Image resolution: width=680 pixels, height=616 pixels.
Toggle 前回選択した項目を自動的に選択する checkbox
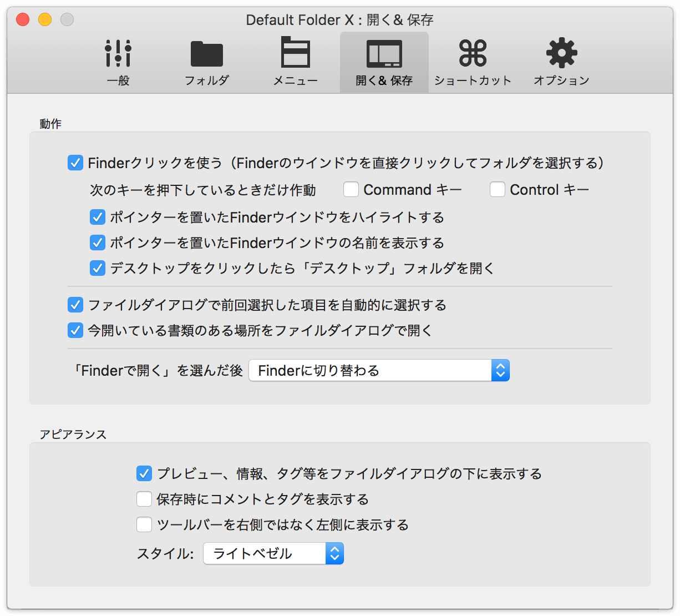click(75, 305)
